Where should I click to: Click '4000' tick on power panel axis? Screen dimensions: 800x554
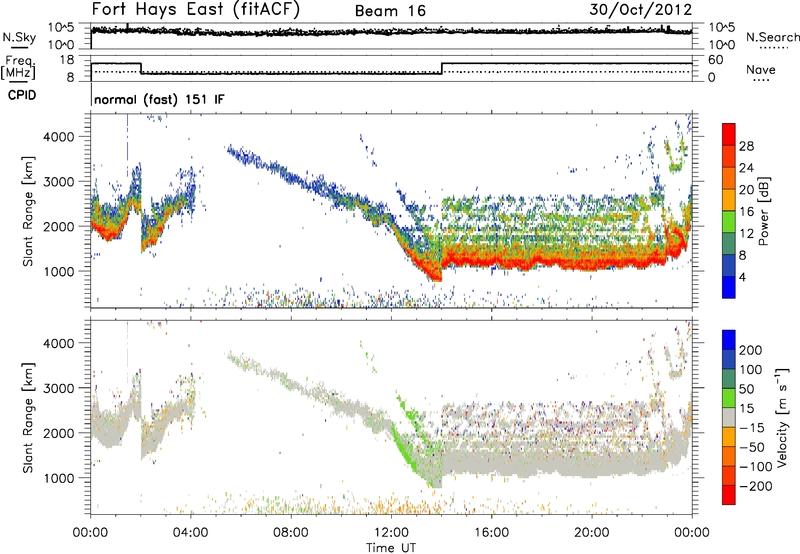[x=59, y=137]
